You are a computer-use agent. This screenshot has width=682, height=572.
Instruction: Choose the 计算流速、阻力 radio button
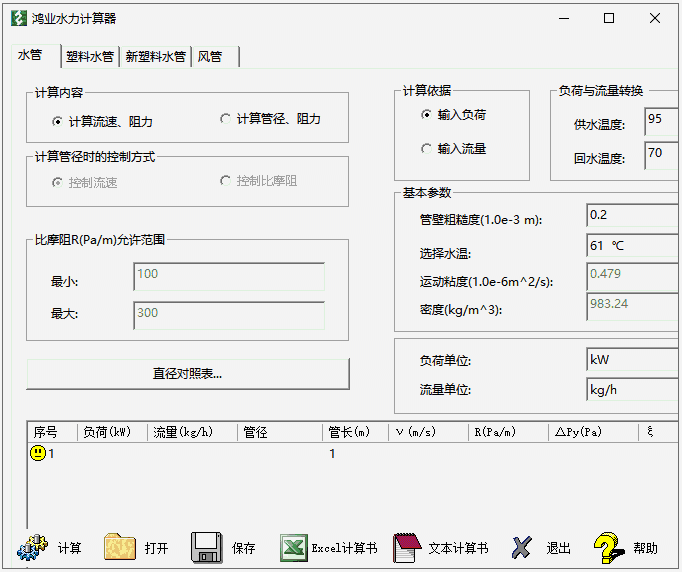pos(57,122)
